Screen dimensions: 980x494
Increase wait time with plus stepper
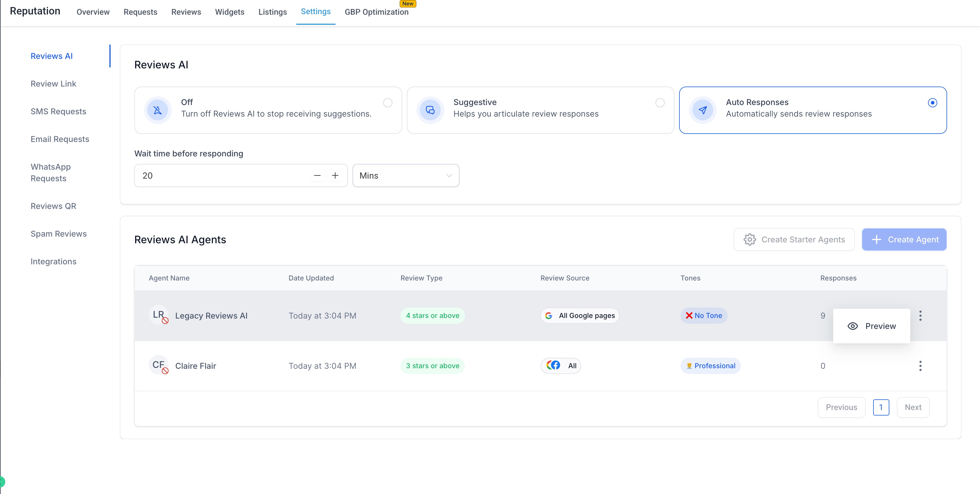335,175
